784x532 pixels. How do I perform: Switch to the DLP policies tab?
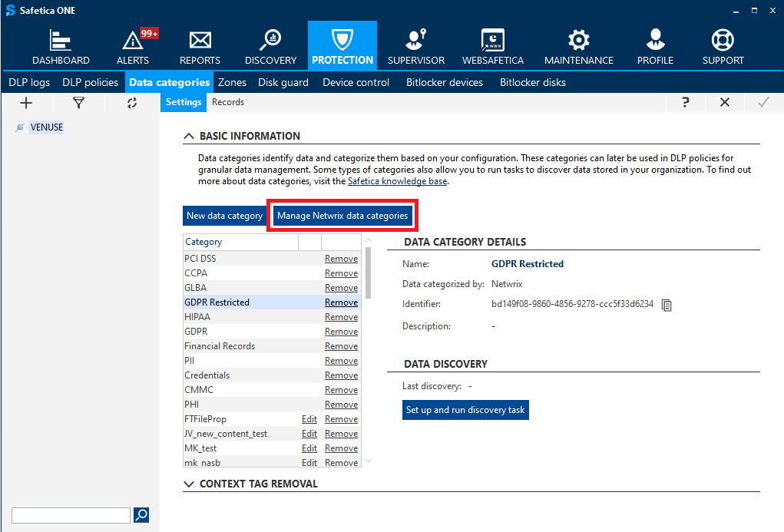click(x=91, y=82)
